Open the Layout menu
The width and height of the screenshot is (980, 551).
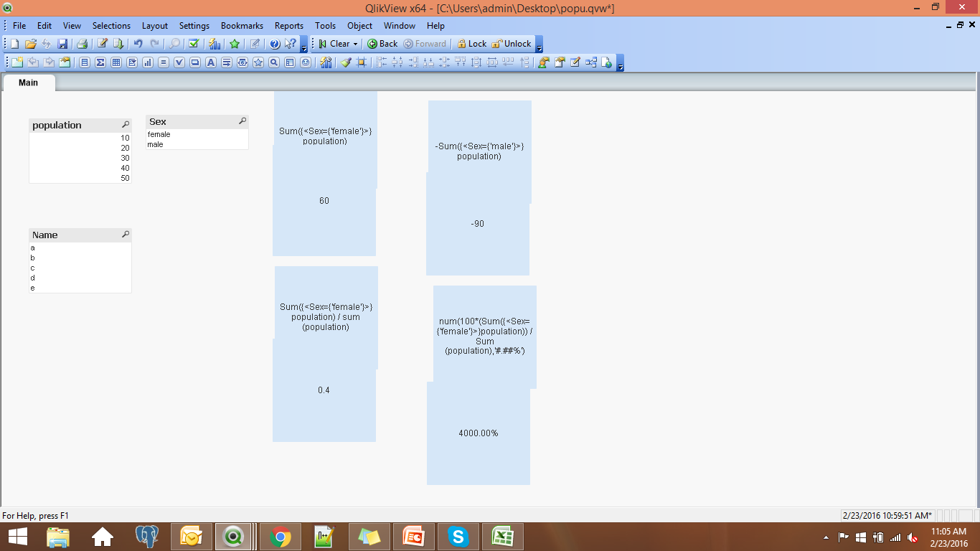point(155,25)
